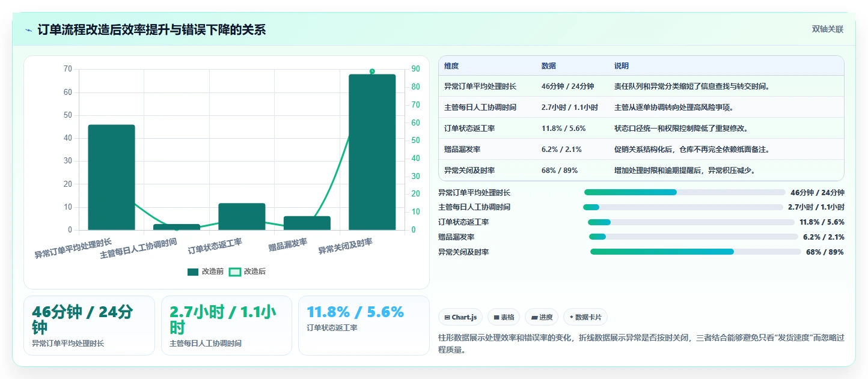The image size is (868, 379).
Task: Click the 主管每日人工协调时间 small bar
Action: [177, 227]
